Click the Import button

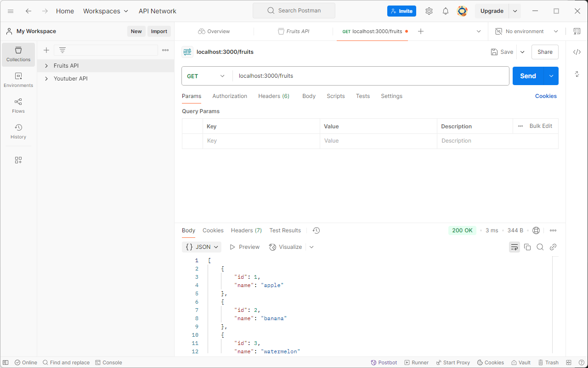pos(159,31)
